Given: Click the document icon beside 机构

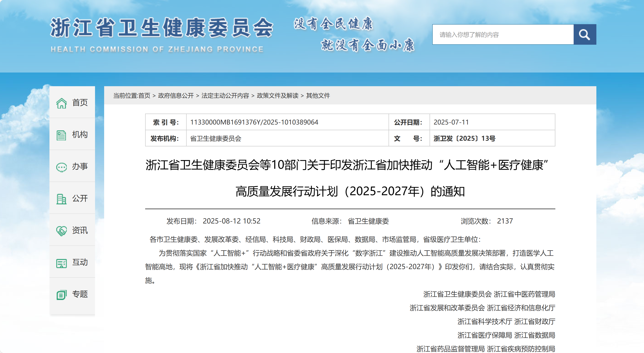Looking at the screenshot, I should 62,135.
